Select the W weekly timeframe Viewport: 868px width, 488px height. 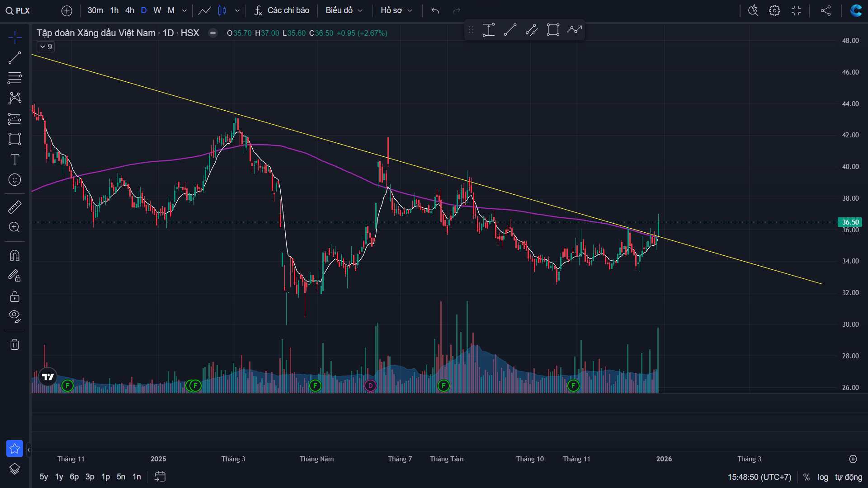pyautogui.click(x=157, y=10)
